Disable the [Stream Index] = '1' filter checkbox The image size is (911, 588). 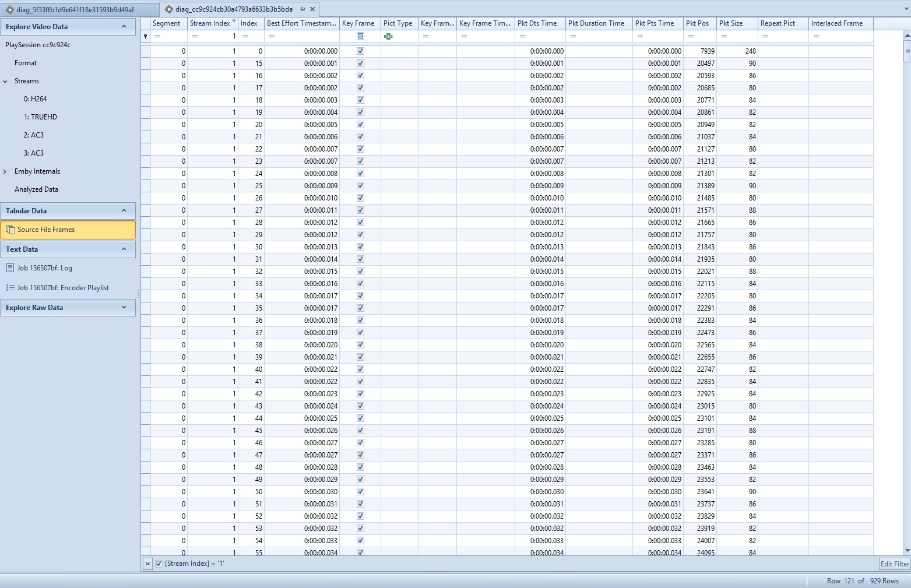tap(159, 564)
